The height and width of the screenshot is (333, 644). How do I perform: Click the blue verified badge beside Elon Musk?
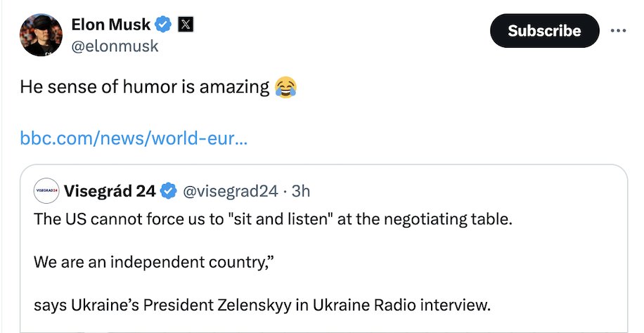click(163, 25)
